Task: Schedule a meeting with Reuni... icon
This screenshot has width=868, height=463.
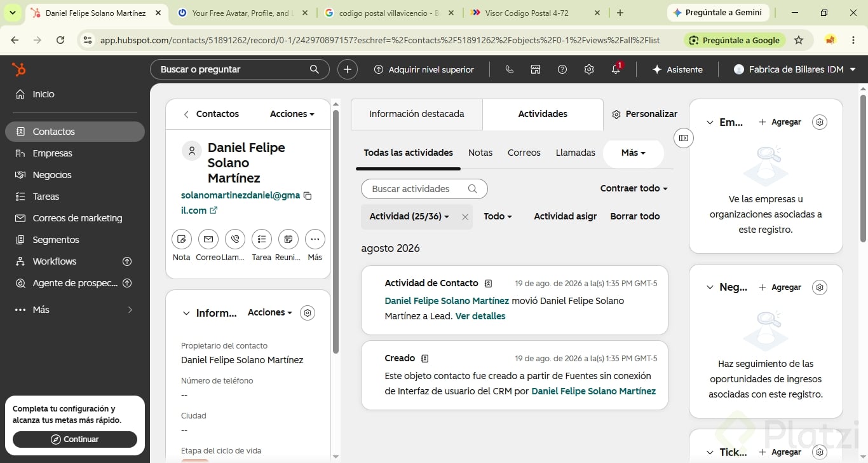Action: [x=288, y=239]
